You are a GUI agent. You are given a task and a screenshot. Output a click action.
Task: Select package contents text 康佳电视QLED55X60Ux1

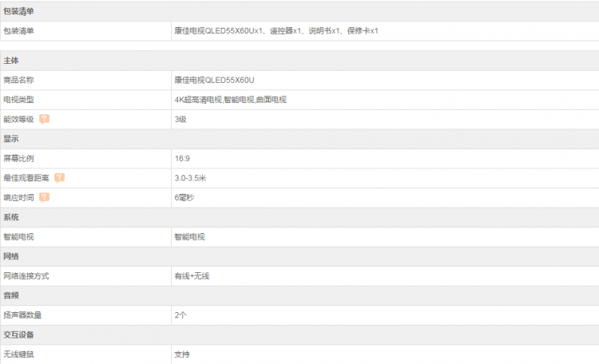point(218,31)
